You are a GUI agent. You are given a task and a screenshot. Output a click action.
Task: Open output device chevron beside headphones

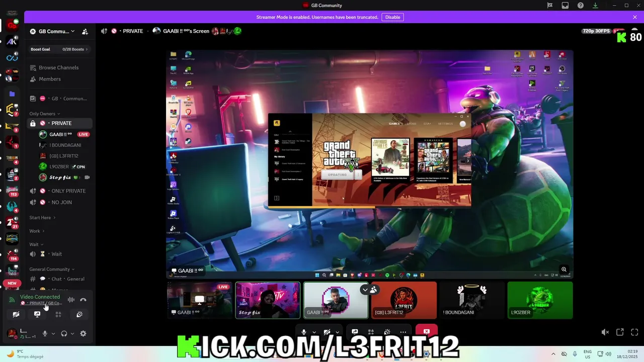[72, 333]
